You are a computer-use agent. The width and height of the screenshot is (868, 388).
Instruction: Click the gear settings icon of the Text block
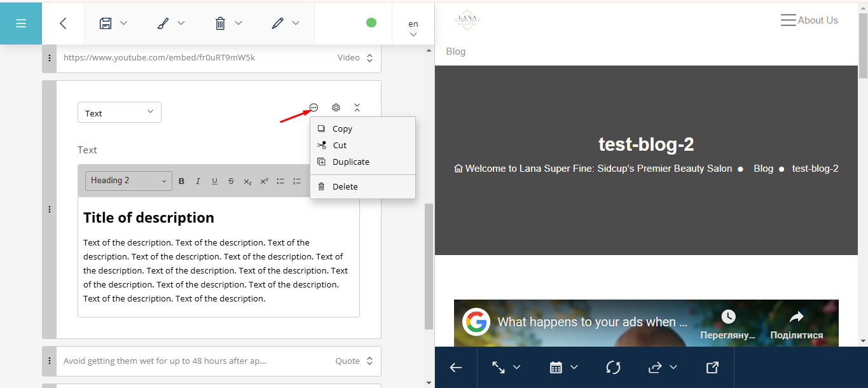click(x=336, y=107)
